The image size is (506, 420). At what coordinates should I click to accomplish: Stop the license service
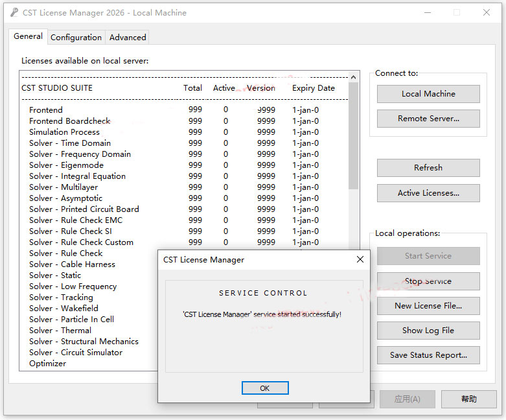point(428,281)
